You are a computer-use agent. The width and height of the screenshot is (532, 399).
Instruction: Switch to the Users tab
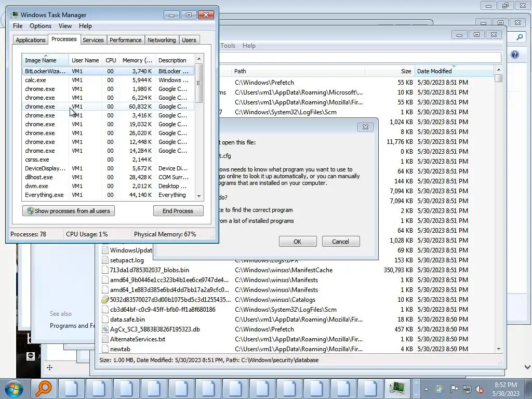tap(189, 40)
